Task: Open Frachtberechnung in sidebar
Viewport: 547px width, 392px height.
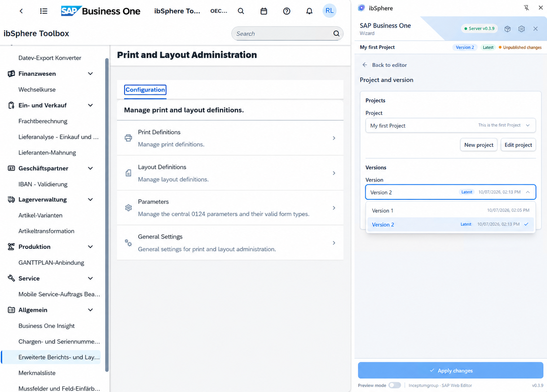Action: click(43, 121)
